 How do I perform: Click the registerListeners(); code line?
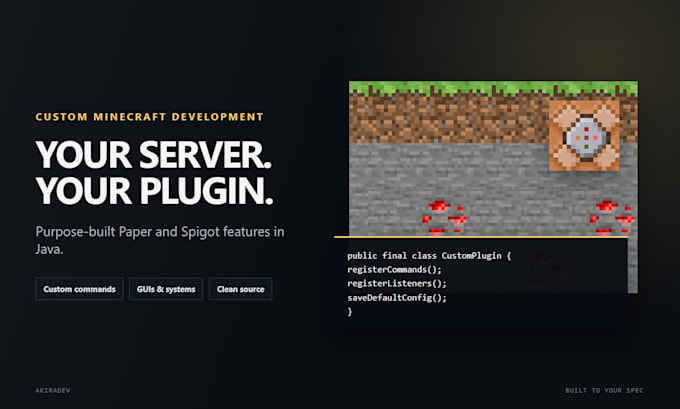point(397,284)
